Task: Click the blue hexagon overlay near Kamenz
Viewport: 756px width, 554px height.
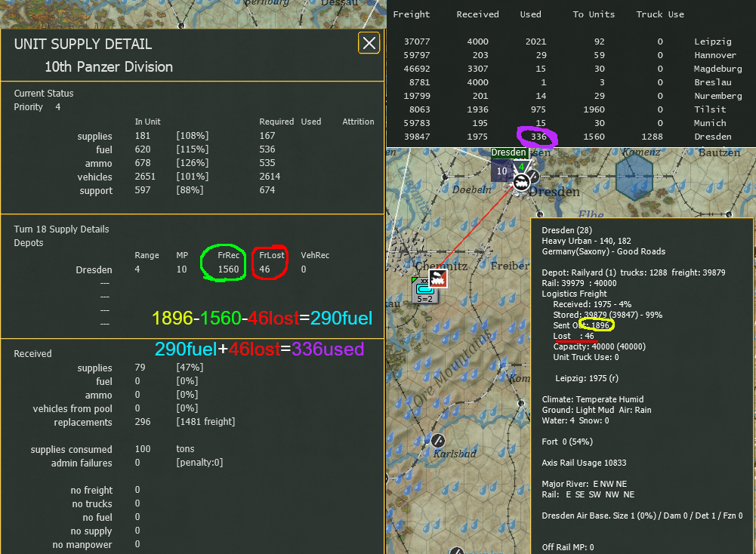Action: pyautogui.click(x=634, y=178)
